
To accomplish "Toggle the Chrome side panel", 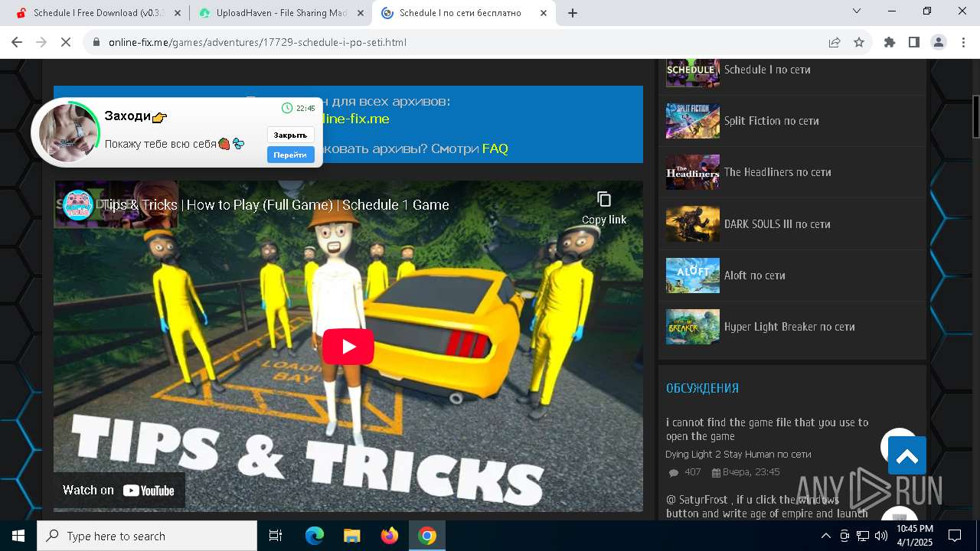I will (914, 42).
